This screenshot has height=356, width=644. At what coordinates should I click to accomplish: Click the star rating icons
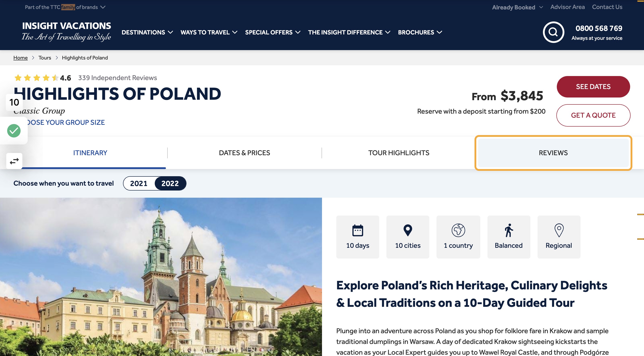click(36, 78)
